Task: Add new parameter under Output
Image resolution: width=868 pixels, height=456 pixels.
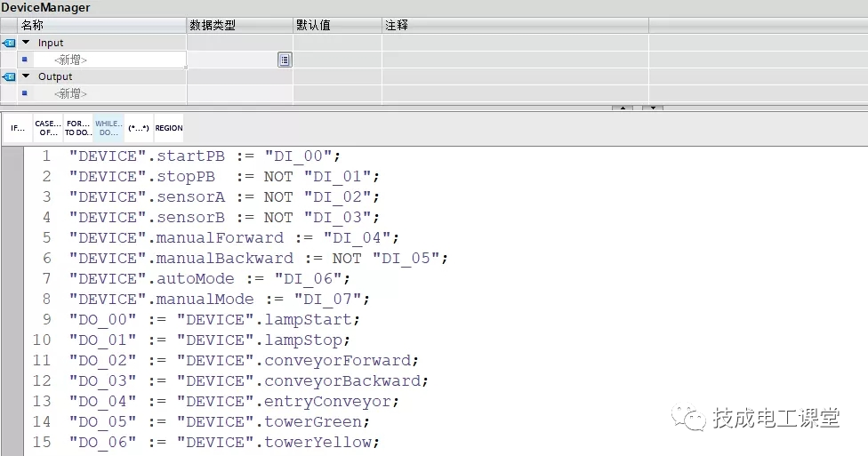Action: click(70, 93)
